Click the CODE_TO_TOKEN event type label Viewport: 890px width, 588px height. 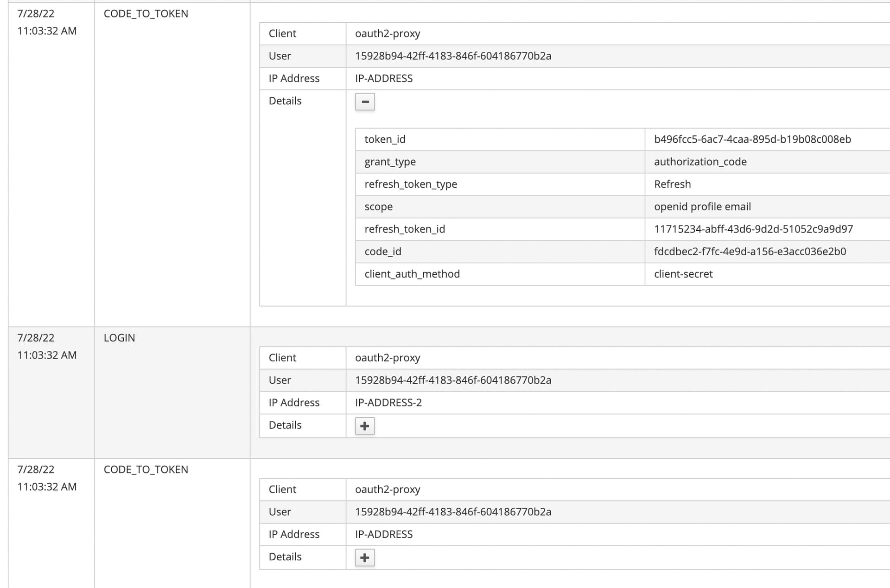click(x=146, y=13)
